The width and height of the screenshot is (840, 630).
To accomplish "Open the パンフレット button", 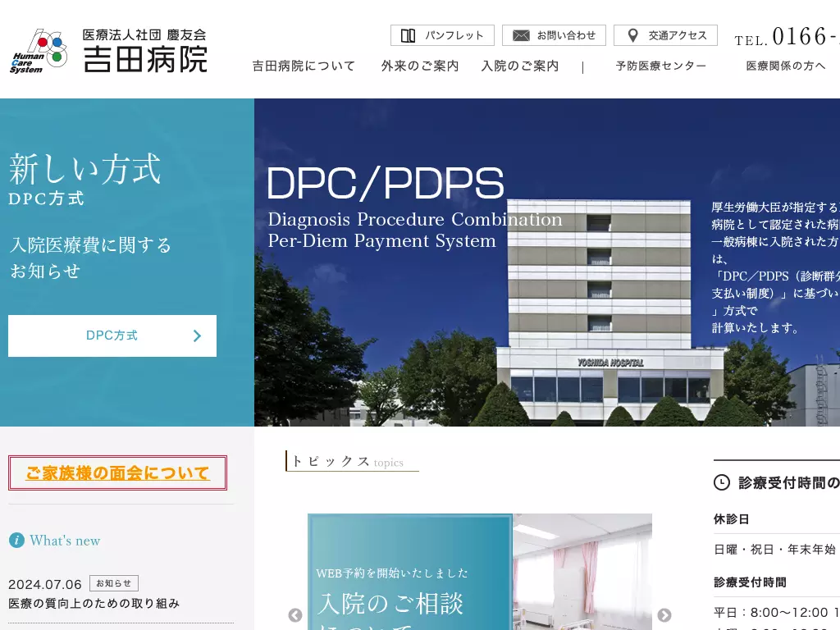I will [442, 35].
